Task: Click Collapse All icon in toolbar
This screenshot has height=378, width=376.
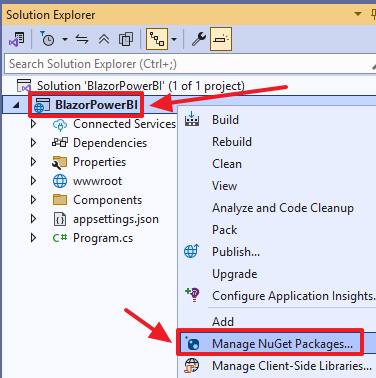Action: click(104, 39)
